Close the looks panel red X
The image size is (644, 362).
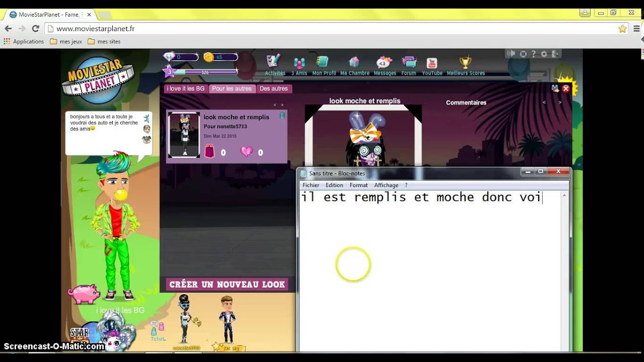coord(566,88)
